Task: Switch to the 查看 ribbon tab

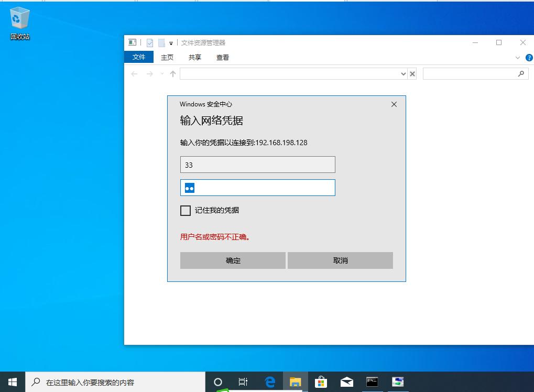Action: 222,58
